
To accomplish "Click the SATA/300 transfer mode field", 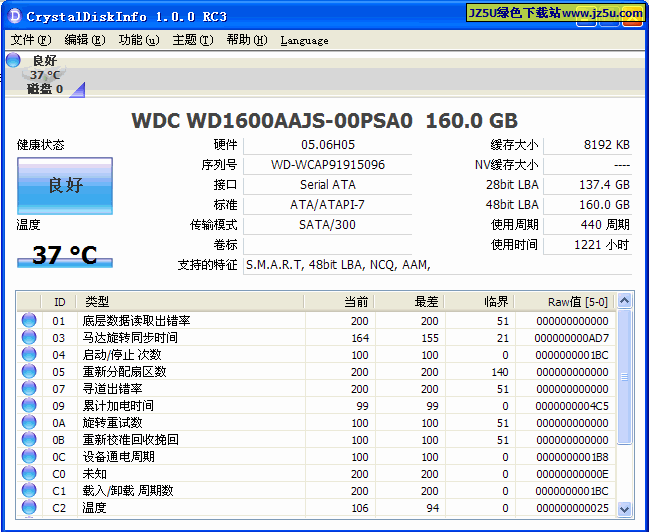I will coord(328,225).
